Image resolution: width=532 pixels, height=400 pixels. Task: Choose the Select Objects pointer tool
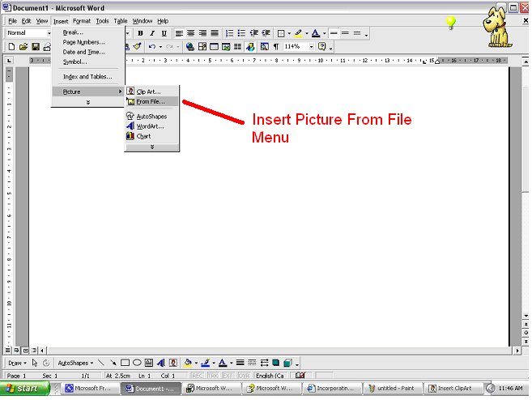point(35,363)
